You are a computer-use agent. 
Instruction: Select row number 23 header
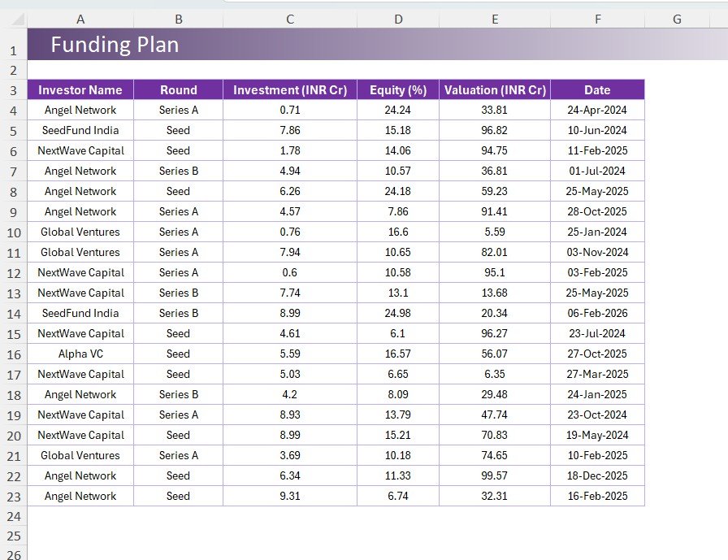(x=15, y=496)
